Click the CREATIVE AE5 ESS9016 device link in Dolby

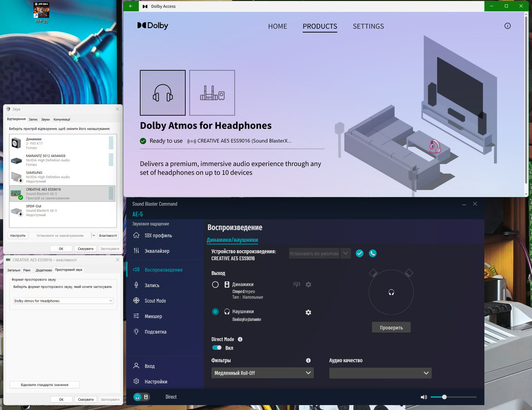coord(240,140)
